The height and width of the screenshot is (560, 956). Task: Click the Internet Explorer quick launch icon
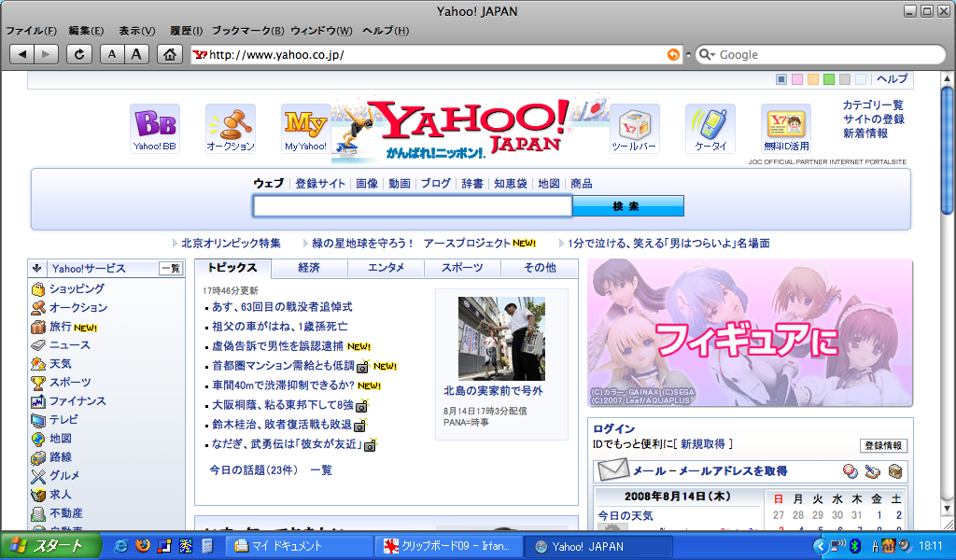pyautogui.click(x=120, y=546)
